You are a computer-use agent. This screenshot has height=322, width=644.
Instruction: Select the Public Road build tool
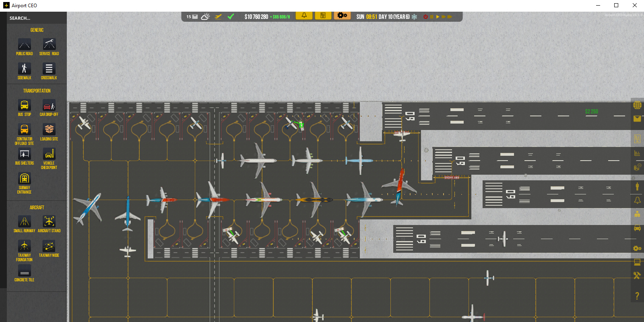(24, 45)
